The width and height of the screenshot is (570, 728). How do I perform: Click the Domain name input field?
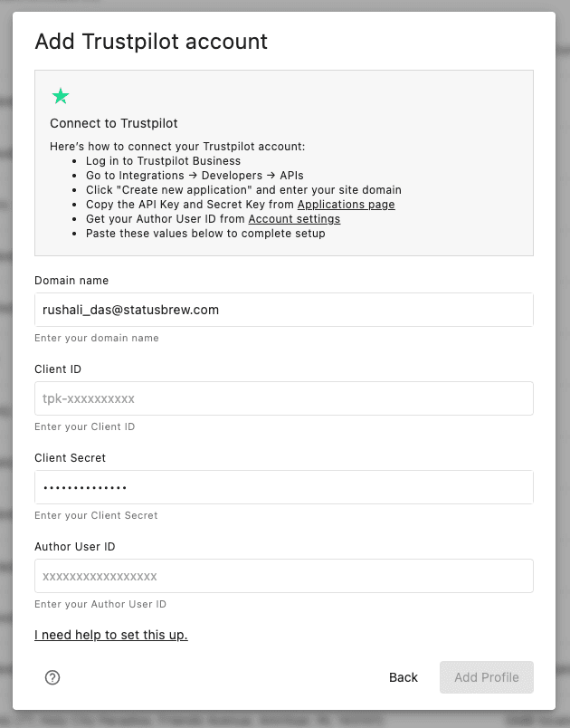click(x=283, y=310)
